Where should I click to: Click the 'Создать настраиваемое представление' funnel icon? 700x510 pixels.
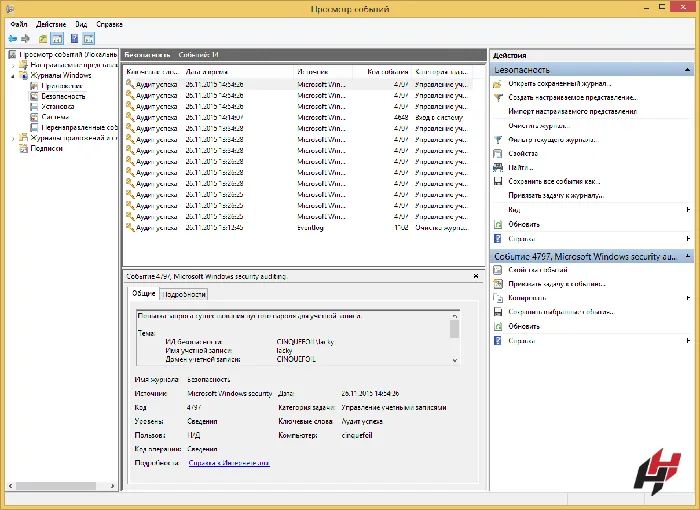498,98
